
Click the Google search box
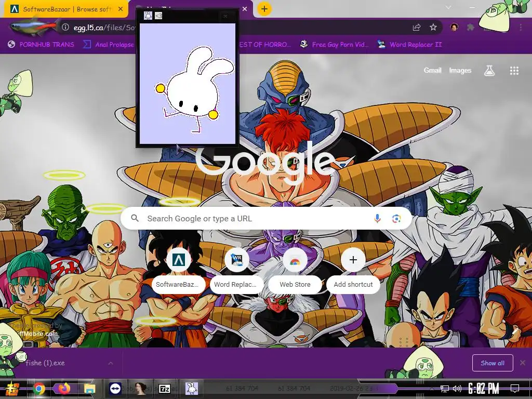(266, 219)
